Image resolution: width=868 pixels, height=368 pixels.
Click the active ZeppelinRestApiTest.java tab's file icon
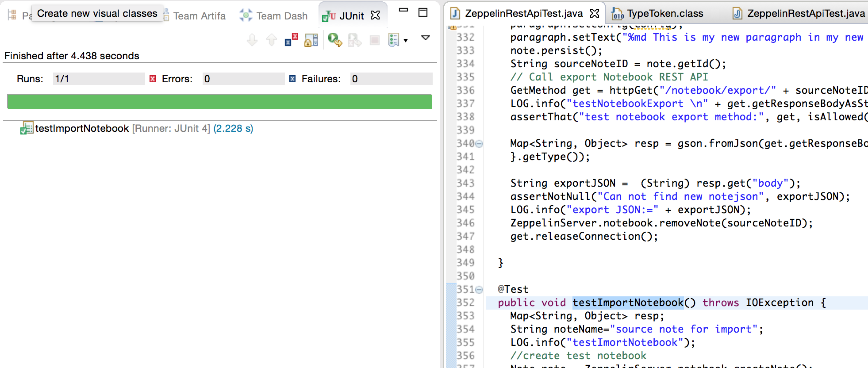(455, 13)
